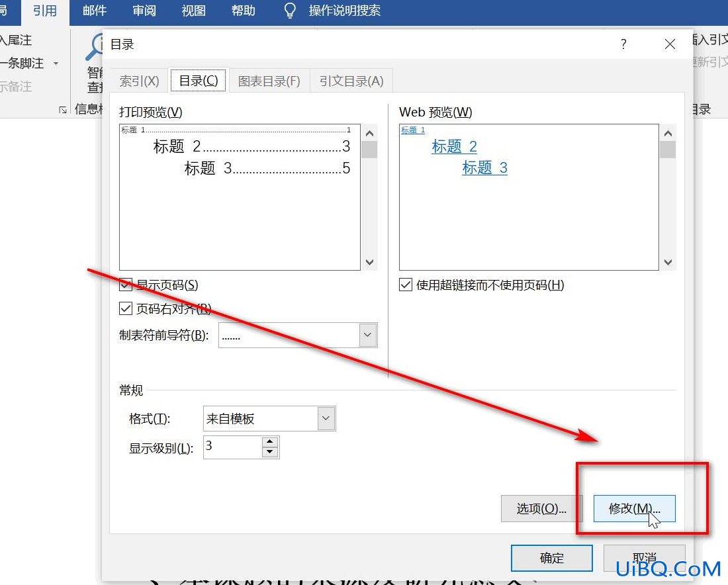The width and height of the screenshot is (728, 585).
Task: Toggle 使用超链接而不使用页码 checkbox
Action: (x=405, y=285)
